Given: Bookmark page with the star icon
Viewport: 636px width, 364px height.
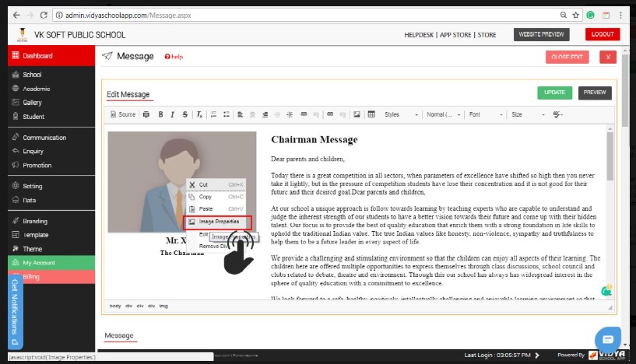Looking at the screenshot, I should coord(575,15).
